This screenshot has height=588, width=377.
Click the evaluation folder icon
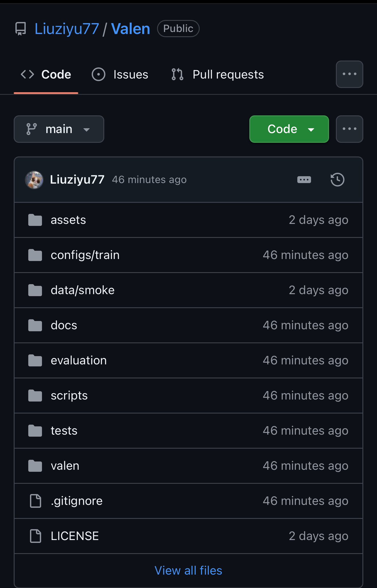(35, 360)
